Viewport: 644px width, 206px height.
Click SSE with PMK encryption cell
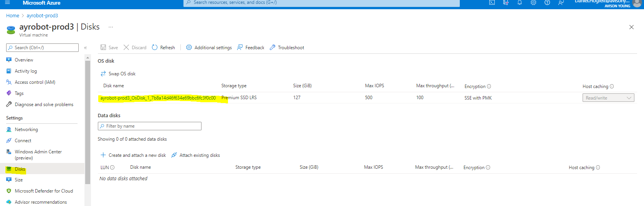[478, 98]
